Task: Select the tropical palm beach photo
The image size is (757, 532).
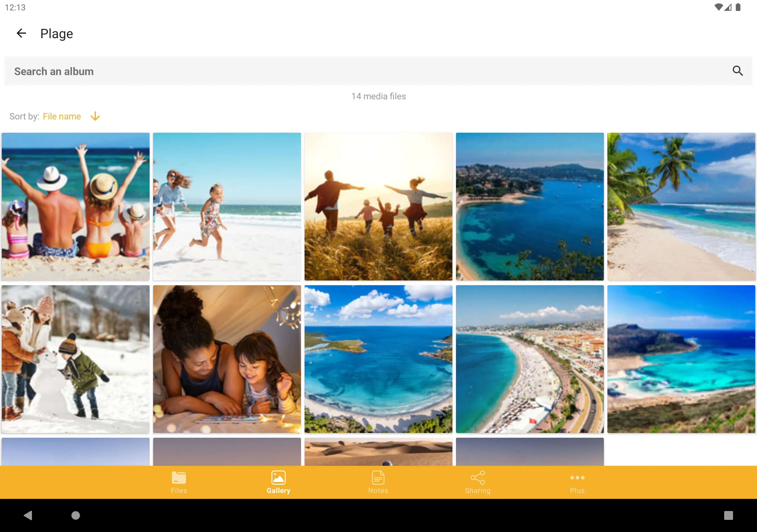Action: pyautogui.click(x=681, y=206)
